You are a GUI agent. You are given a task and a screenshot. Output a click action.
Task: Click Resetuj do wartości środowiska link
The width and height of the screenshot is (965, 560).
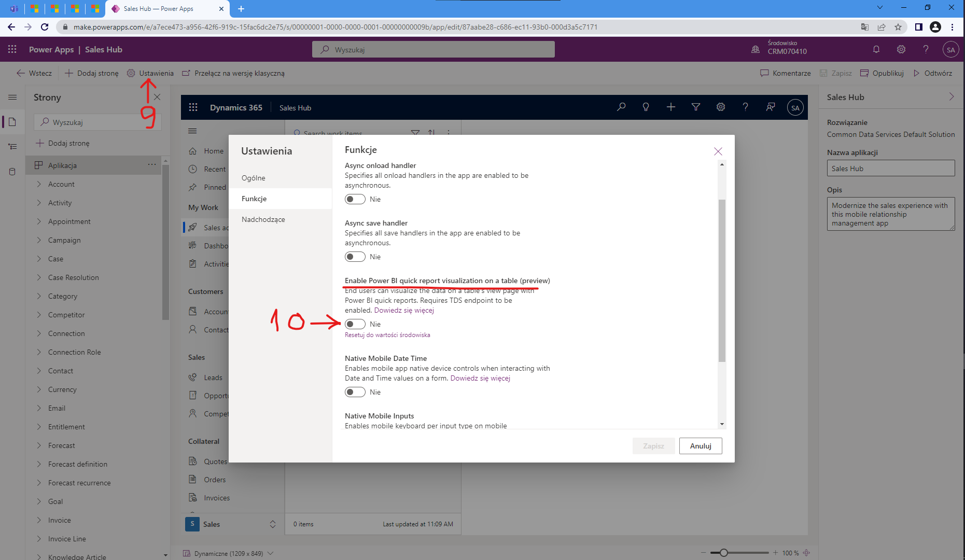(x=387, y=335)
